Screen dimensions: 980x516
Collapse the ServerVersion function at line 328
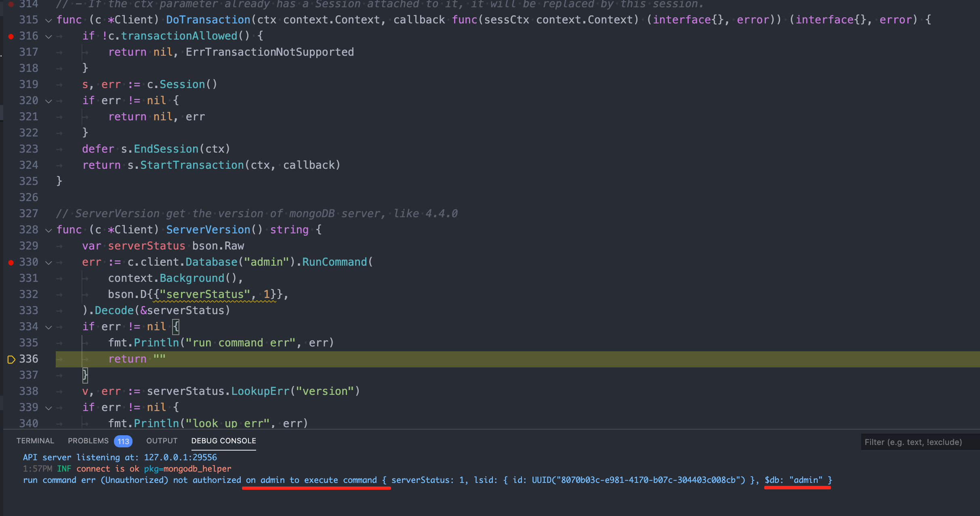coord(48,230)
